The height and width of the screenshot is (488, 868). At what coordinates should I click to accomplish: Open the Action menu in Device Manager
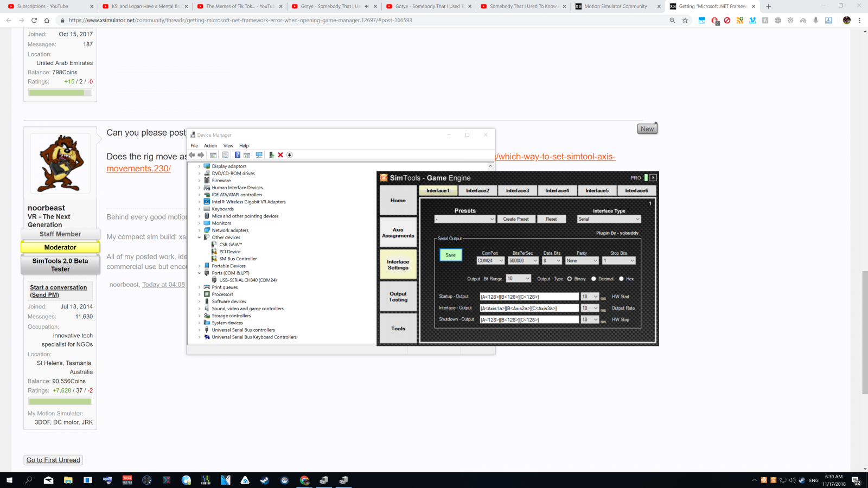click(x=210, y=146)
